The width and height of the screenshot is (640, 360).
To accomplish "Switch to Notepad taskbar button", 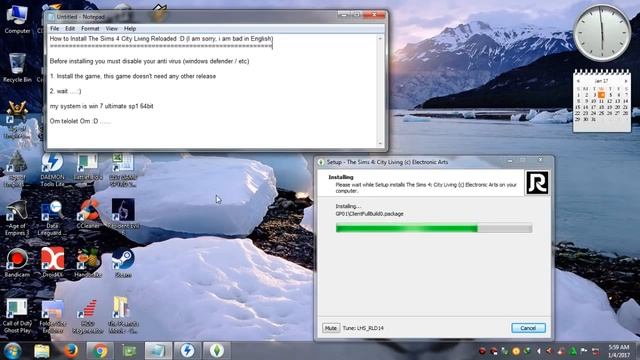I will [158, 351].
